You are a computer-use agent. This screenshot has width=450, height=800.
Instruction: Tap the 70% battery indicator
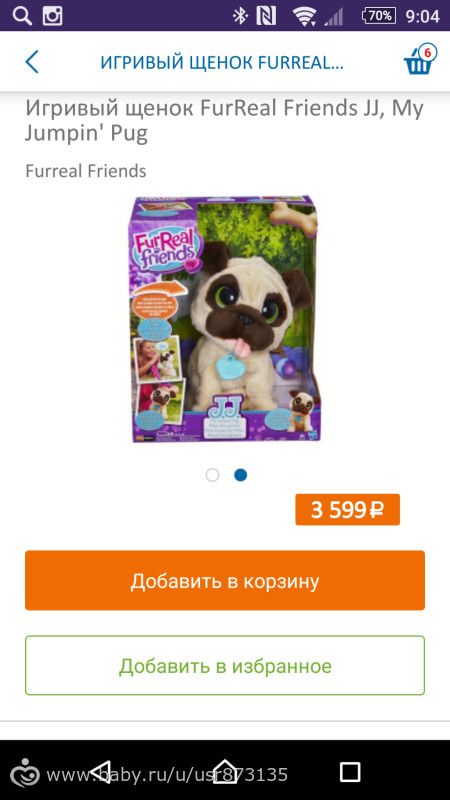point(379,16)
